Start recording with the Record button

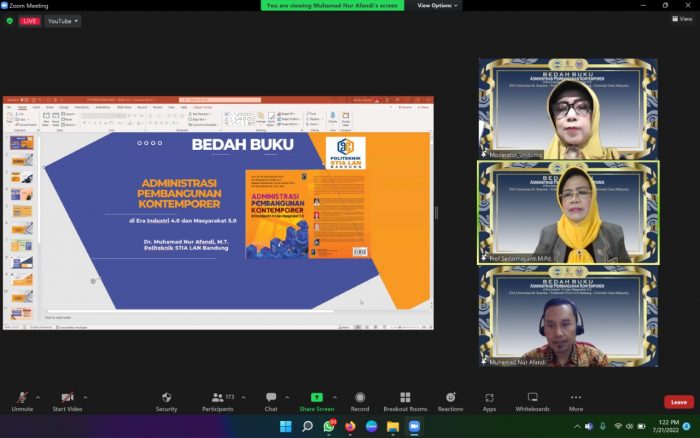pyautogui.click(x=360, y=398)
